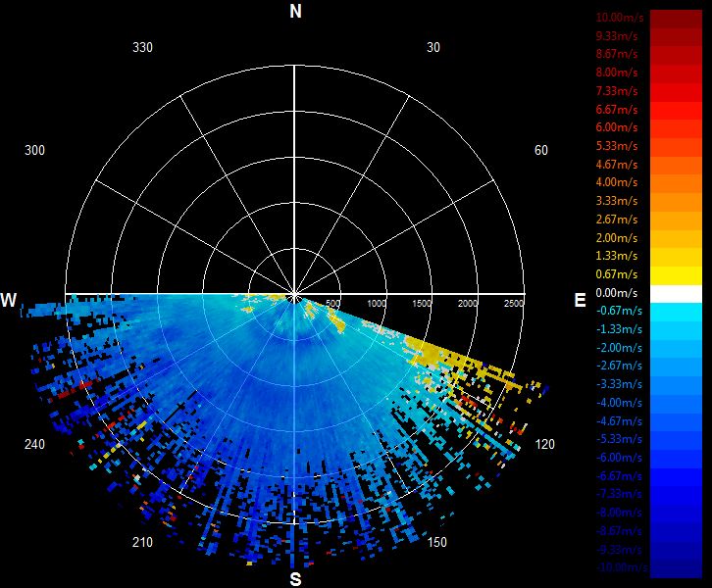The image size is (712, 588).
Task: Click the 30 degree azimuth label
Action: 433,48
